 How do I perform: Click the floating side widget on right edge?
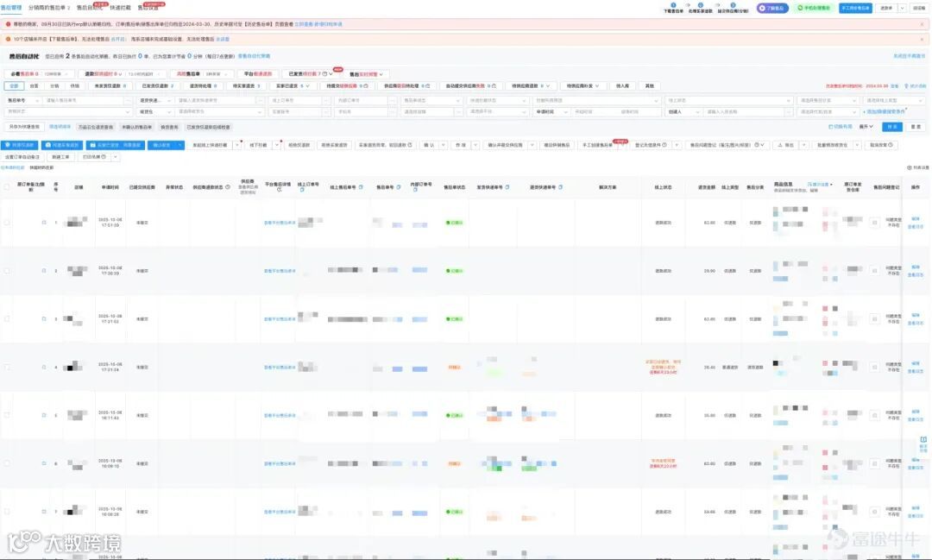pos(923,444)
